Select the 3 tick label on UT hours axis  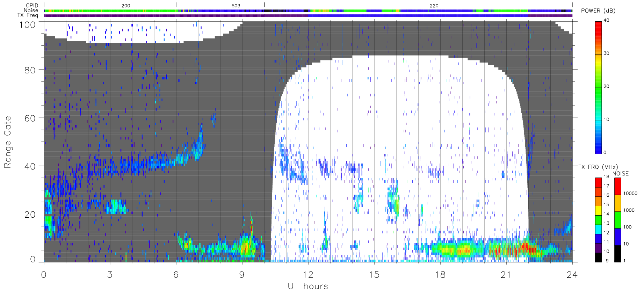click(110, 275)
